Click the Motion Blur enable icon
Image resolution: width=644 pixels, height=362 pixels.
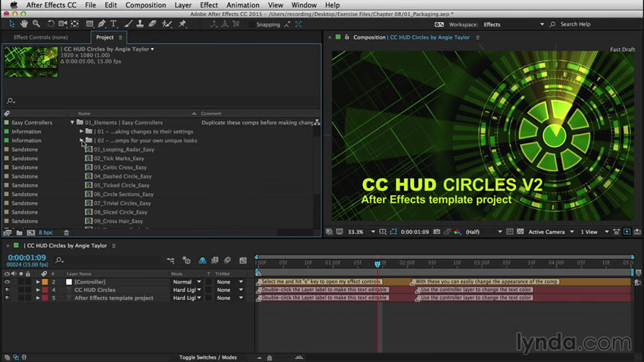coord(227,260)
